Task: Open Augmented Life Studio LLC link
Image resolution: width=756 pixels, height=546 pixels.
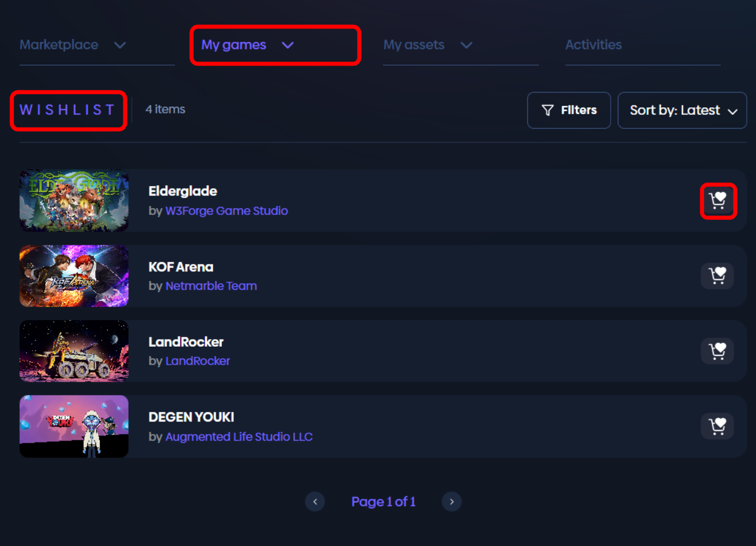Action: tap(239, 437)
